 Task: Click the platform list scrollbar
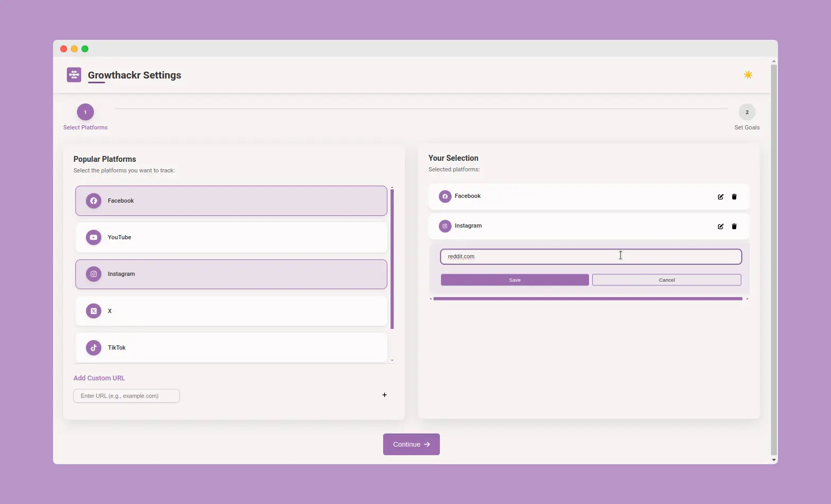392,260
